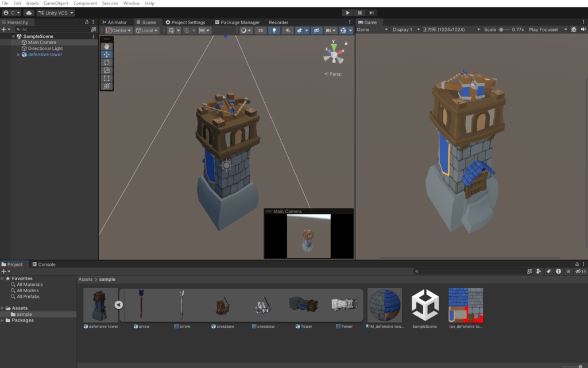Open the Scene camera settings dropdown
Screen dimensions: 588x368
pos(330,30)
